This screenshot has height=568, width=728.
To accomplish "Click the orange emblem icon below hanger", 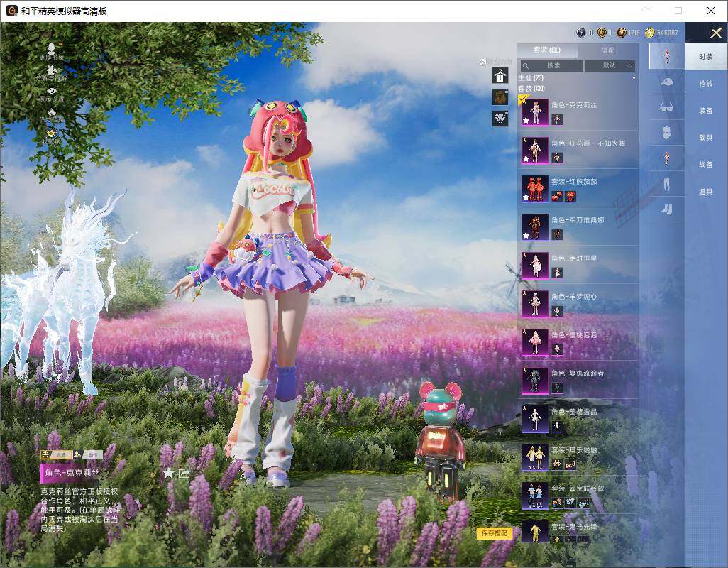I will coord(500,97).
